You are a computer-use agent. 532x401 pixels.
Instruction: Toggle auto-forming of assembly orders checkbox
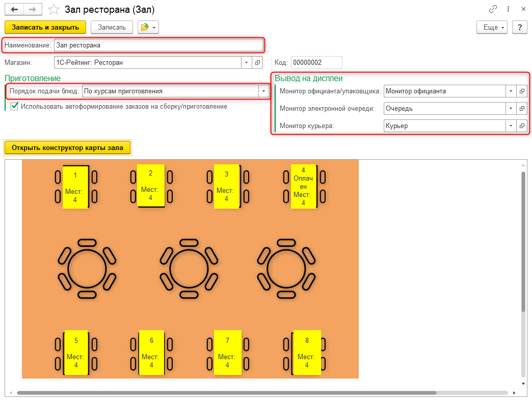point(14,107)
